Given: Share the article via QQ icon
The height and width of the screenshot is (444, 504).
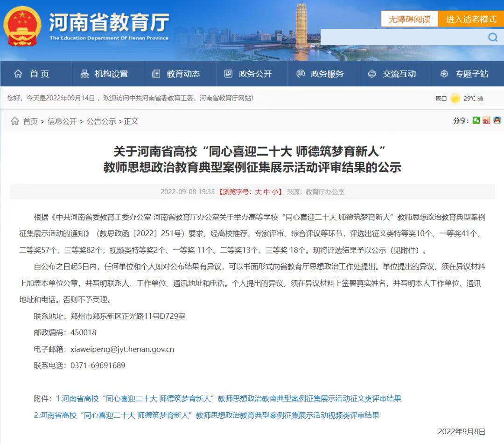Looking at the screenshot, I should (x=497, y=120).
